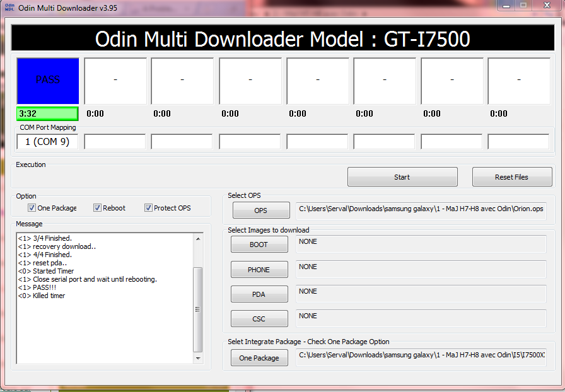This screenshot has width=565, height=392.
Task: Open the OPS file chooser
Action: click(x=261, y=210)
